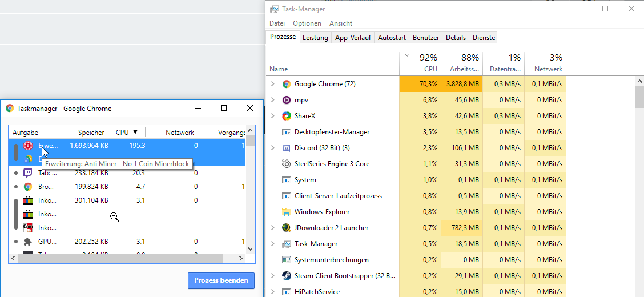Open the Datei menu
This screenshot has width=644, height=297.
pyautogui.click(x=277, y=23)
